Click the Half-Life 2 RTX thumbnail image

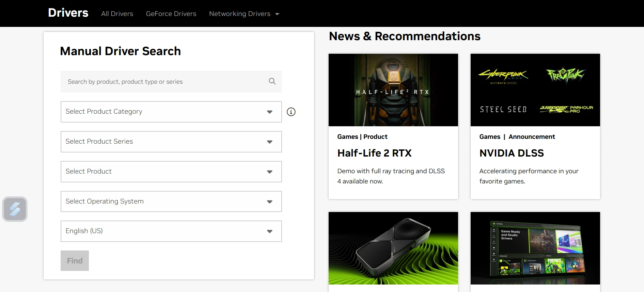pyautogui.click(x=393, y=90)
